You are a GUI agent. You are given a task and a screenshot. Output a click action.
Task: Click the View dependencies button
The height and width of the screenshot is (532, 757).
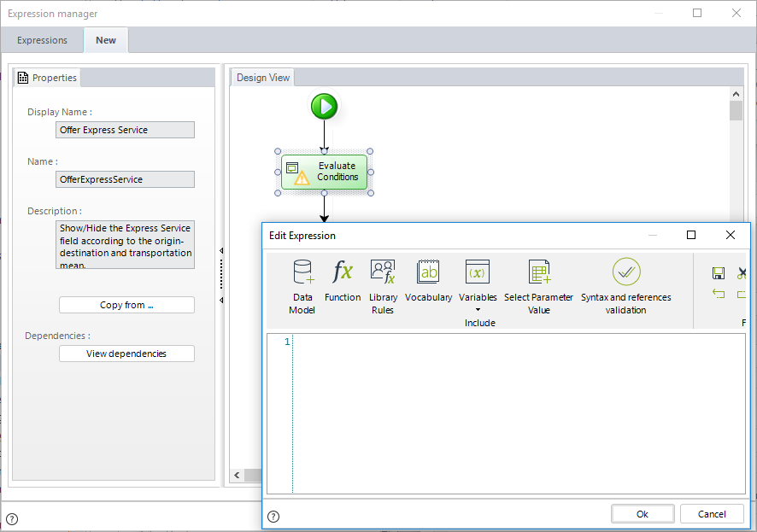pos(126,354)
